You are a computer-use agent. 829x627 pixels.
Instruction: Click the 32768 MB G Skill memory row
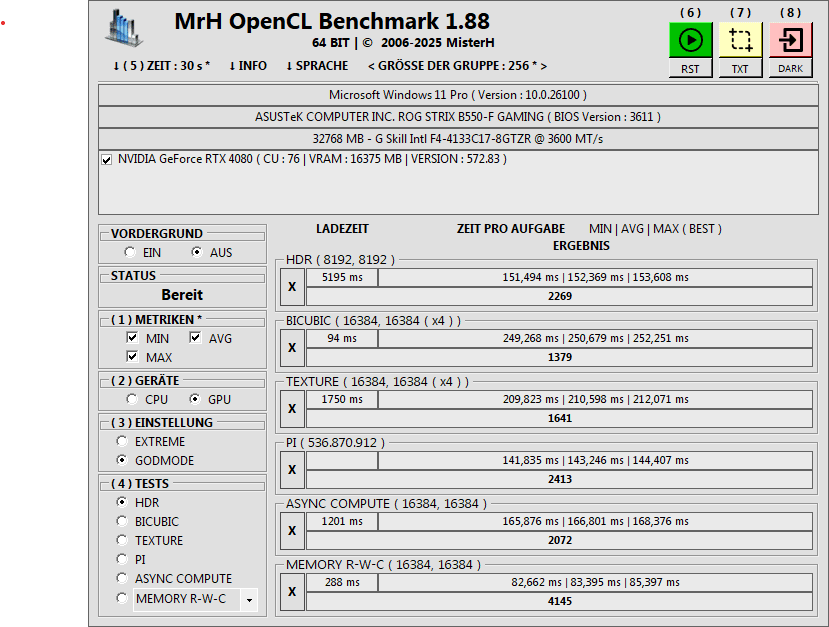[x=458, y=139]
